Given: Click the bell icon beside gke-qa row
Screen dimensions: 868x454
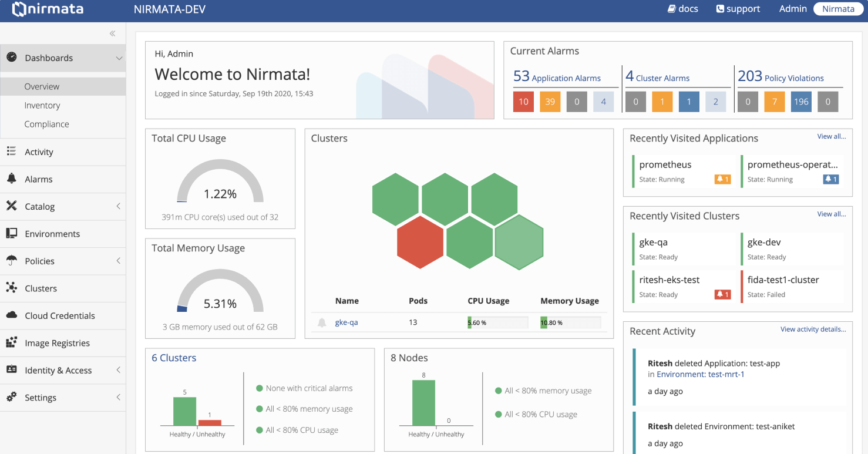Looking at the screenshot, I should pos(322,322).
